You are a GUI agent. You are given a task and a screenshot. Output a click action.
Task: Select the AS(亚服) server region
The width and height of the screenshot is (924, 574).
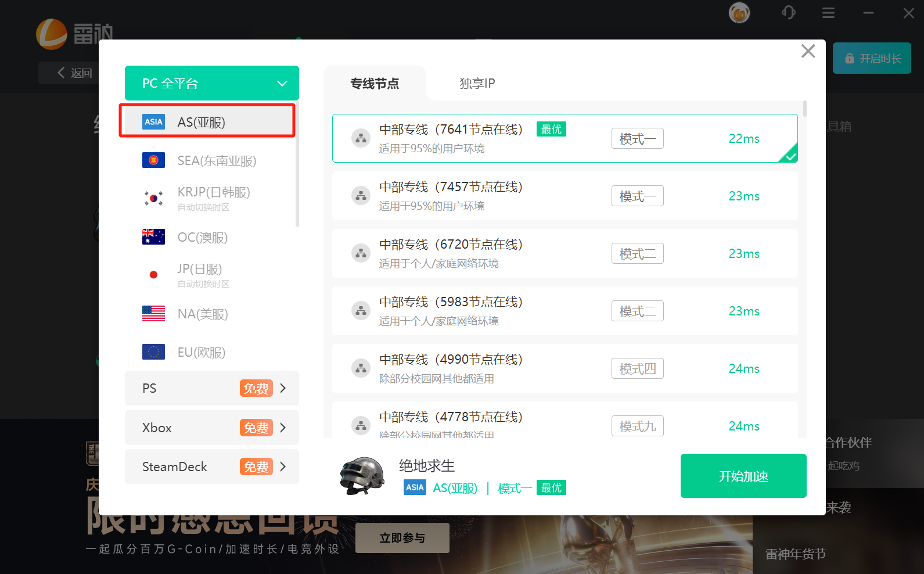[x=207, y=121]
